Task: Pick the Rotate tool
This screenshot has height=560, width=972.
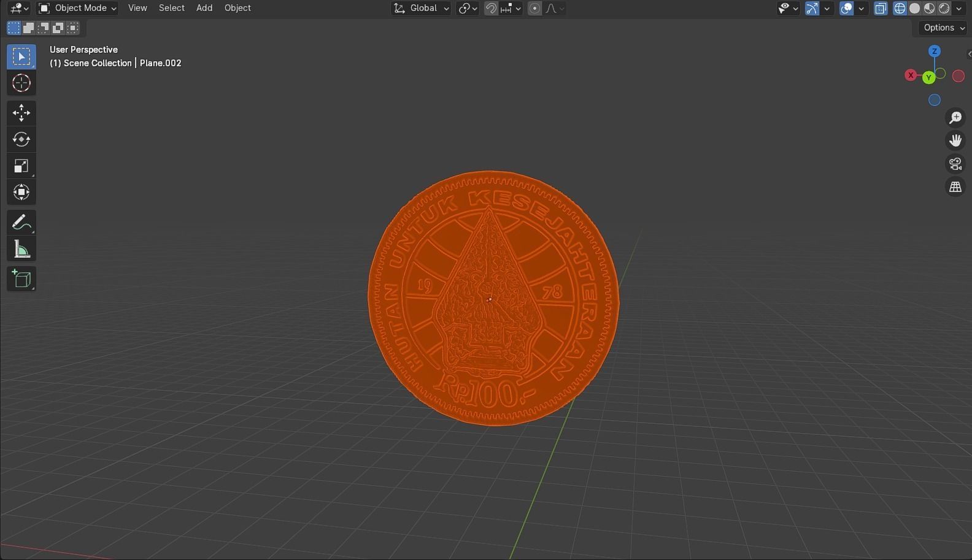Action: tap(21, 139)
